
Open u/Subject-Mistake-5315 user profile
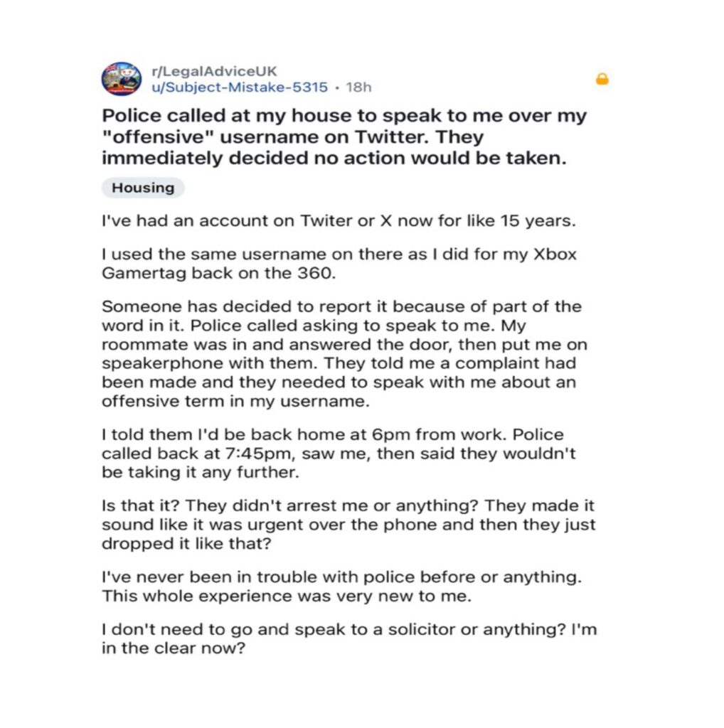(240, 87)
